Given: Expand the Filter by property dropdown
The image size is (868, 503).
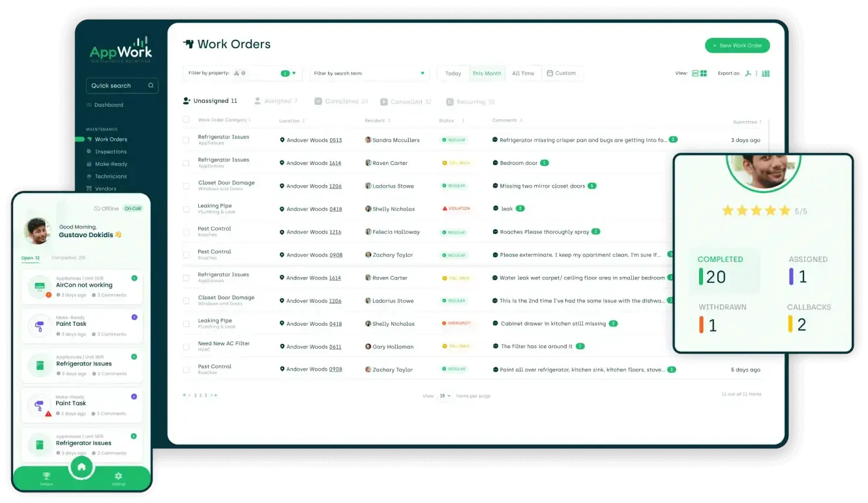Looking at the screenshot, I should pyautogui.click(x=293, y=74).
